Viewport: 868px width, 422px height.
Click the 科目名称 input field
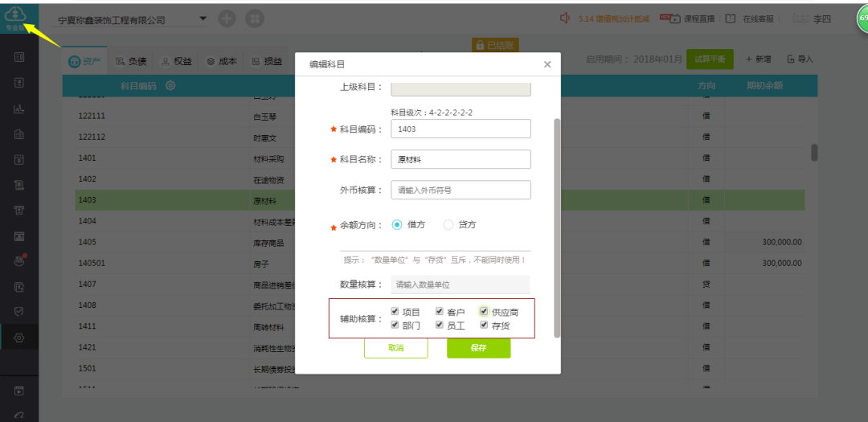tap(461, 159)
